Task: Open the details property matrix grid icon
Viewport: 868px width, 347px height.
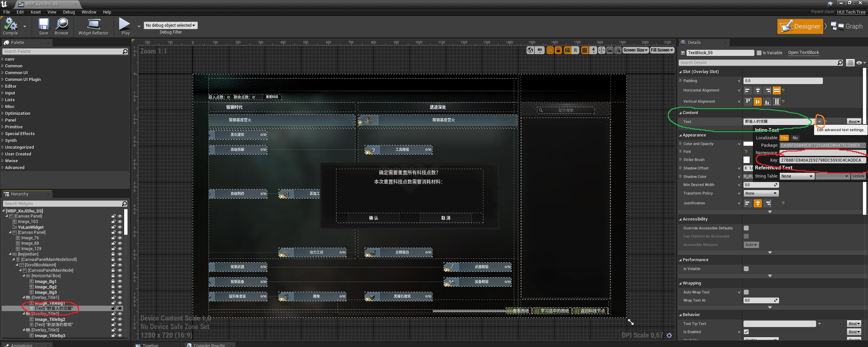Action: click(850, 63)
